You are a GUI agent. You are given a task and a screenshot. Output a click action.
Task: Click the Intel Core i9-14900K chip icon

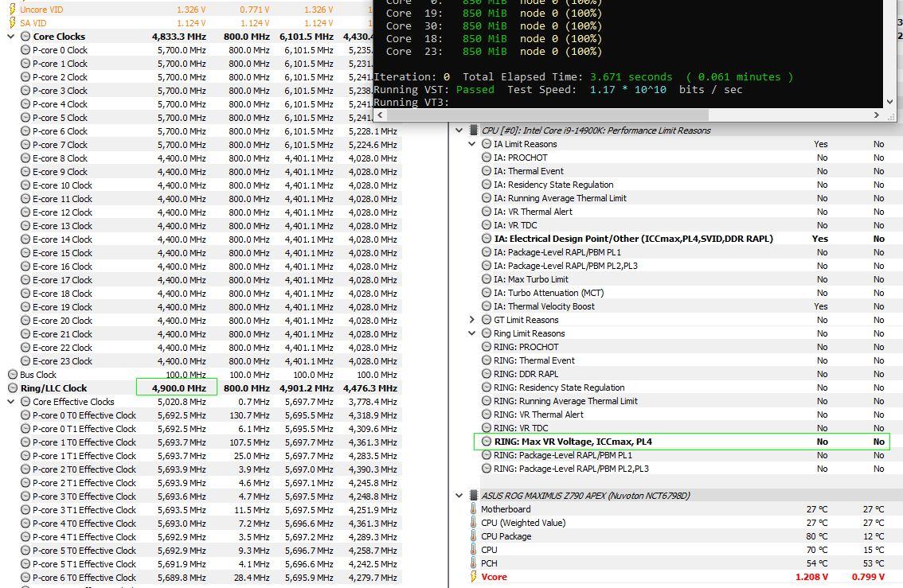tap(473, 130)
